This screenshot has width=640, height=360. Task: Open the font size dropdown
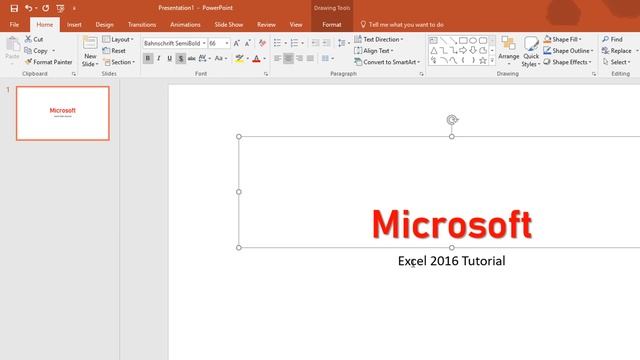click(227, 43)
